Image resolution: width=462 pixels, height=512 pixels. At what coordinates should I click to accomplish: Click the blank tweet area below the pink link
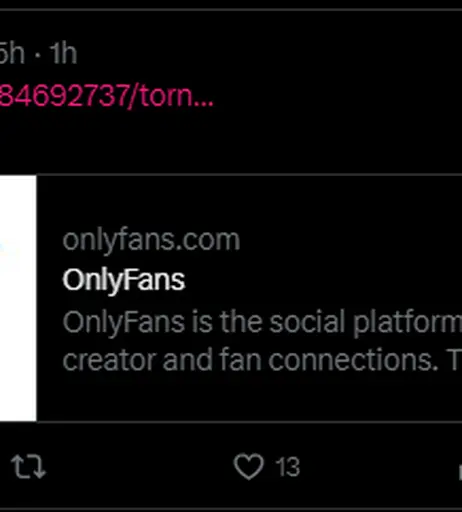[x=230, y=140]
